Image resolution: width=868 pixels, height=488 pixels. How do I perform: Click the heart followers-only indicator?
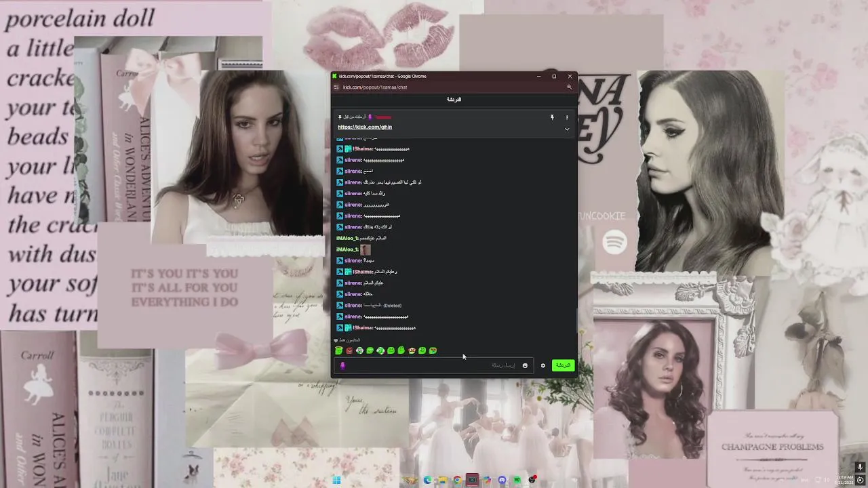(x=336, y=340)
